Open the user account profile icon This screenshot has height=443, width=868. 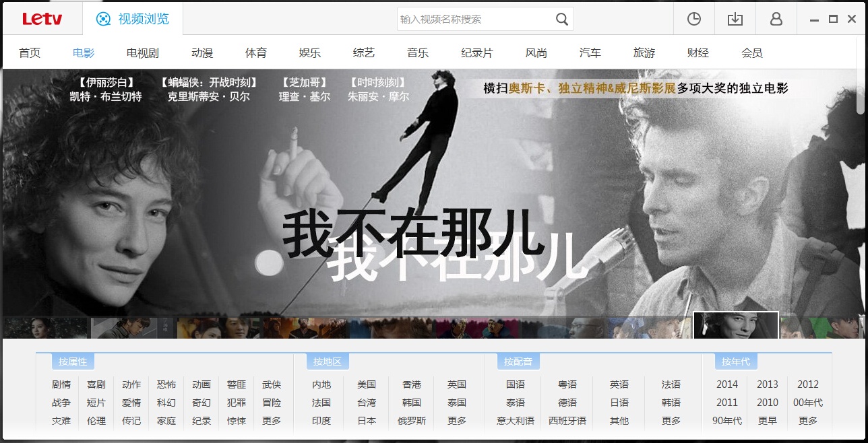pyautogui.click(x=776, y=19)
